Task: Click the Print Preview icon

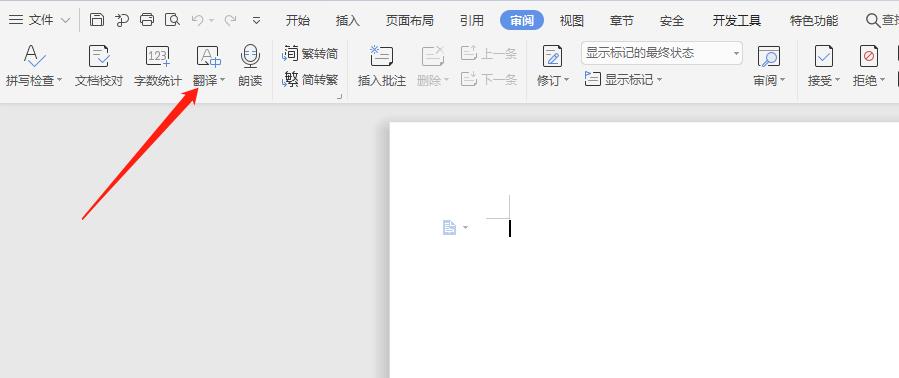Action: coord(172,20)
